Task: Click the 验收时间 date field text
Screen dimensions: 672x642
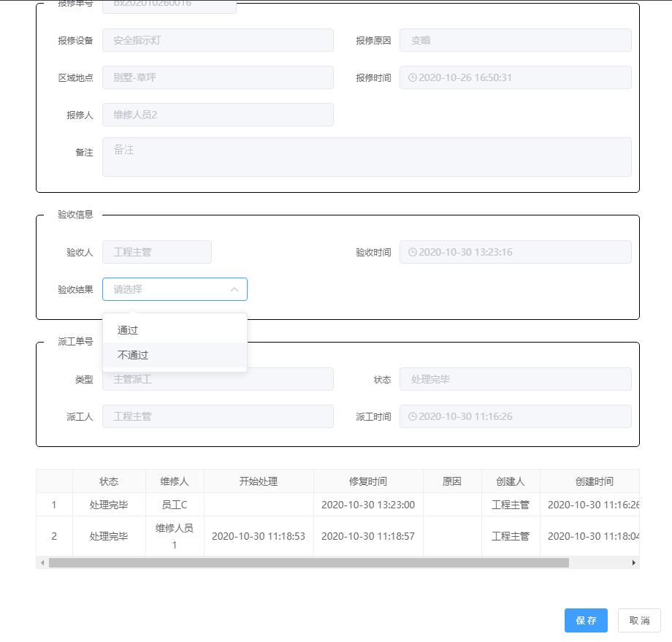Action: pos(465,252)
